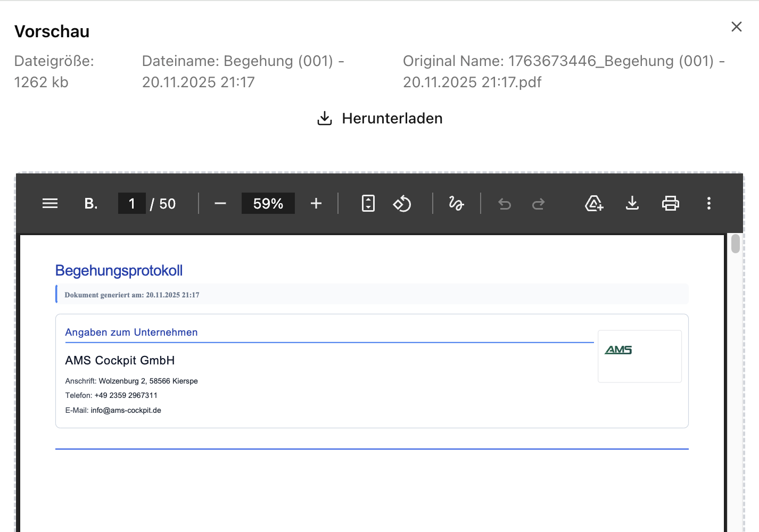This screenshot has width=759, height=532.
Task: Click the AMS company logo image
Action: point(618,350)
